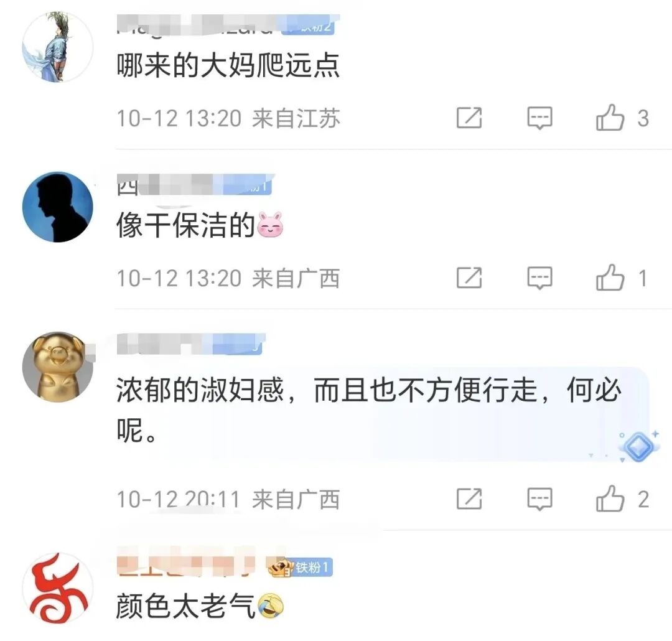672x641 pixels.
Task: Share the 浓郁的淑妇感 comment
Action: [469, 499]
